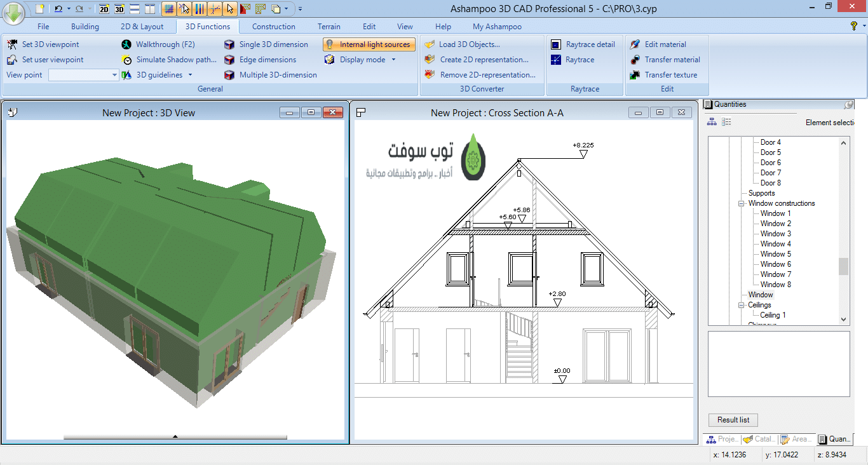This screenshot has height=465, width=868.
Task: Open the View point combo box
Action: pyautogui.click(x=84, y=75)
